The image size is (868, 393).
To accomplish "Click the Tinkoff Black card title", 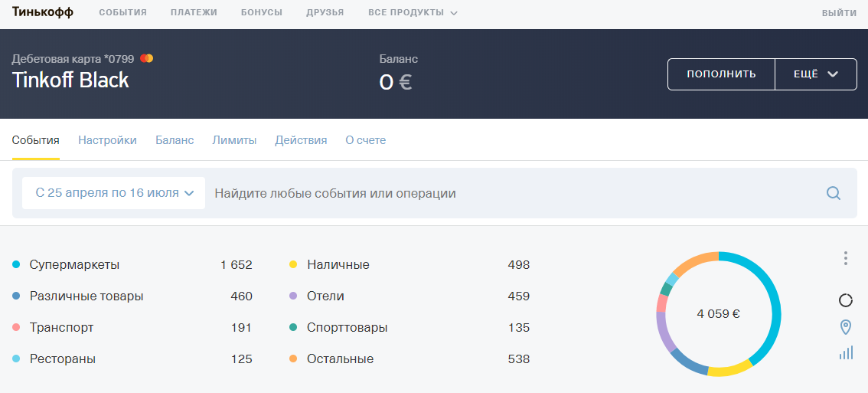I will [x=70, y=80].
